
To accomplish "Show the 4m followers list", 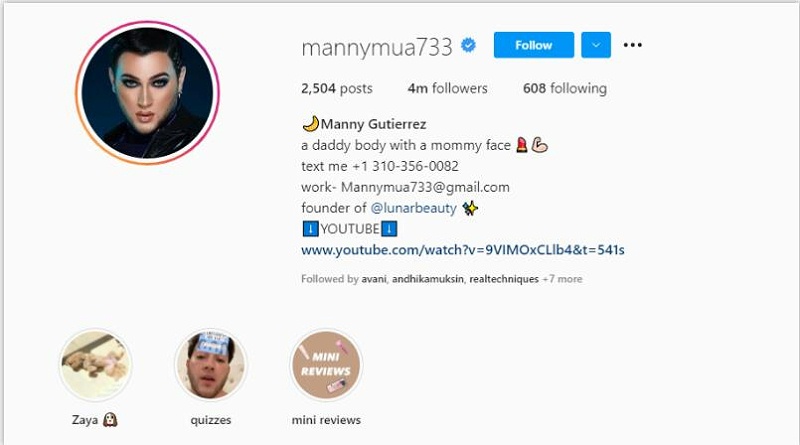I will point(447,88).
